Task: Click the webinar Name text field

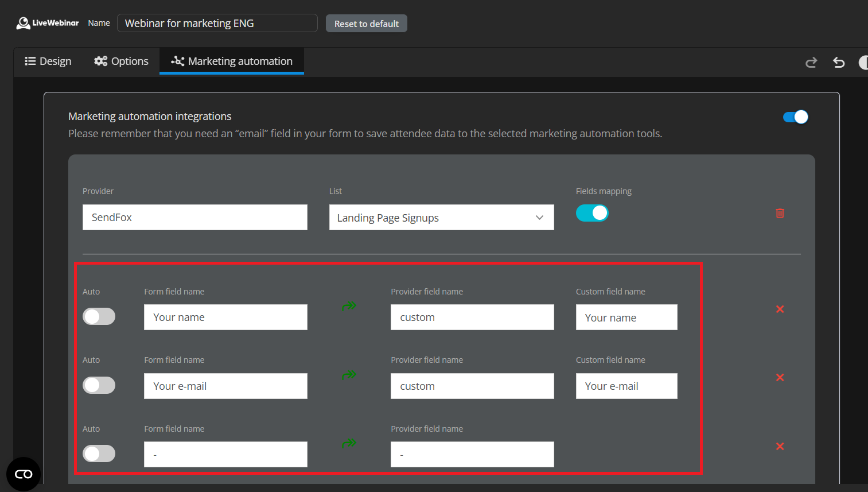Action: 217,24
